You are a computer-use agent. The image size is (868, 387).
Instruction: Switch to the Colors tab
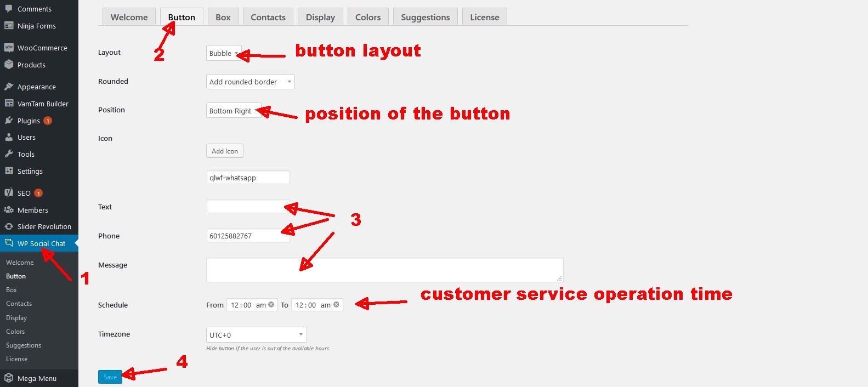pos(368,17)
